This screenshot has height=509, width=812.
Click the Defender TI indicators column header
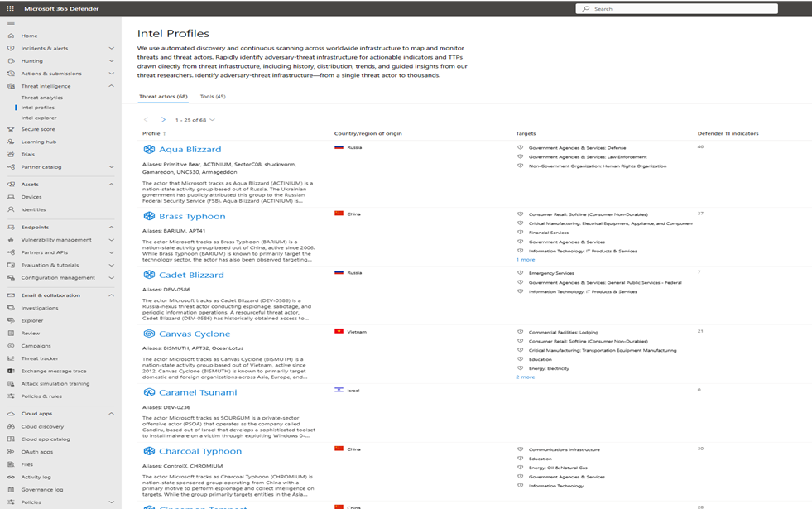point(728,133)
